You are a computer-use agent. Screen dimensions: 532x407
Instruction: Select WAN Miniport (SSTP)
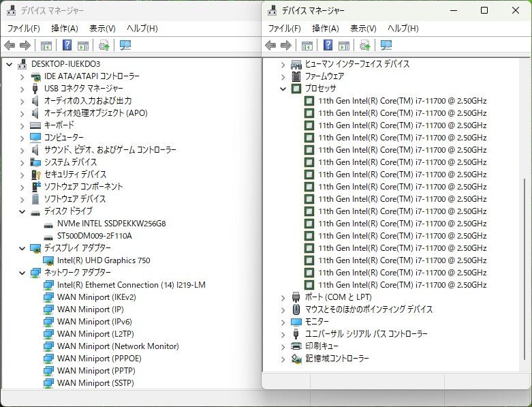(x=95, y=383)
